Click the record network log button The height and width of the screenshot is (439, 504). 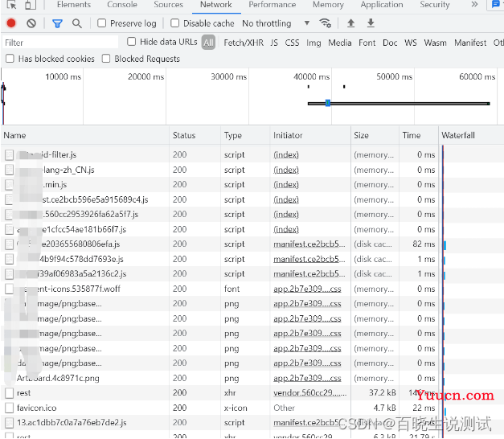11,23
